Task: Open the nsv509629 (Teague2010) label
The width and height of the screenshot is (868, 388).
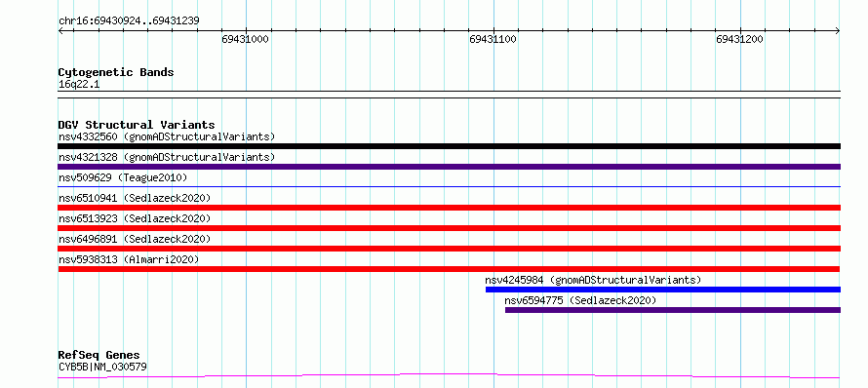Action: click(123, 177)
